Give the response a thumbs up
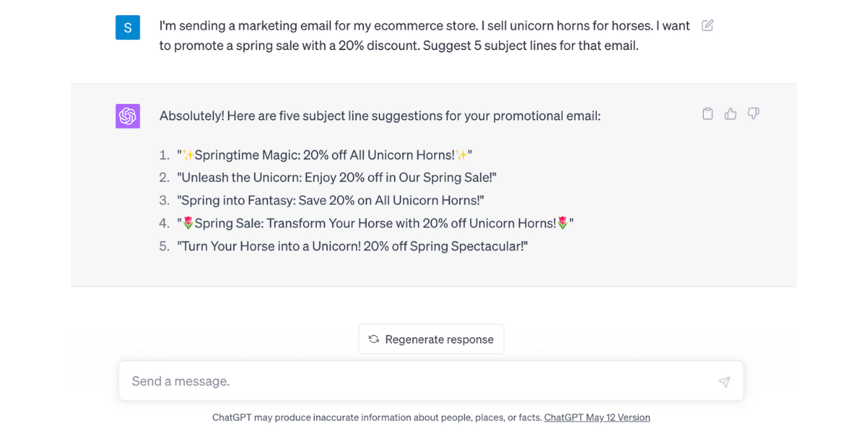 coord(731,114)
